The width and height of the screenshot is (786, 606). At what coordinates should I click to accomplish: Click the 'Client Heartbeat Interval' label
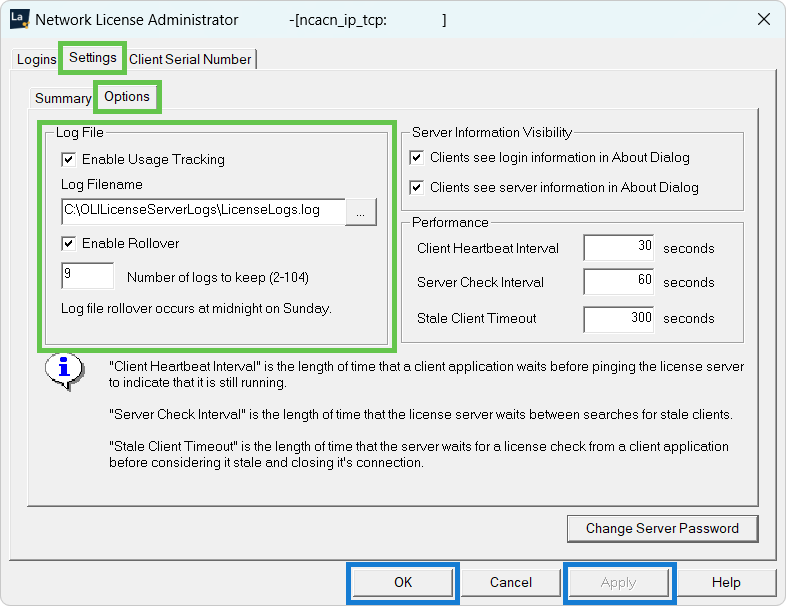tap(488, 248)
